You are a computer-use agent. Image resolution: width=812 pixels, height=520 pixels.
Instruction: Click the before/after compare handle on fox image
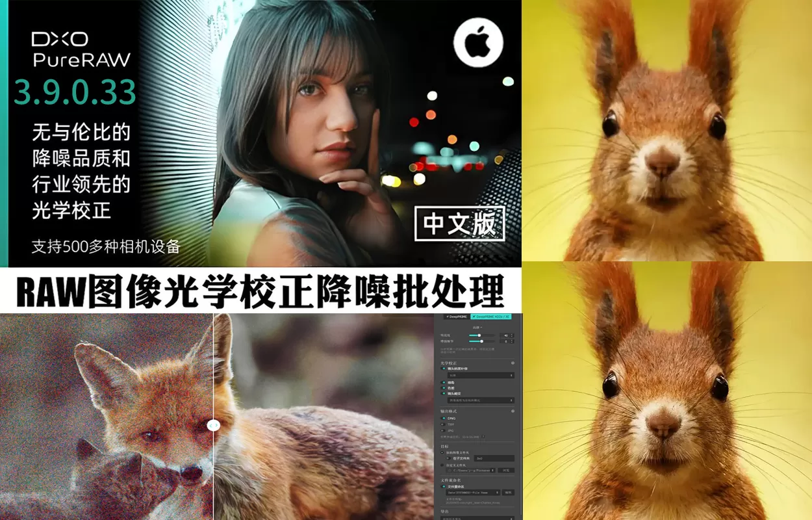pos(213,424)
